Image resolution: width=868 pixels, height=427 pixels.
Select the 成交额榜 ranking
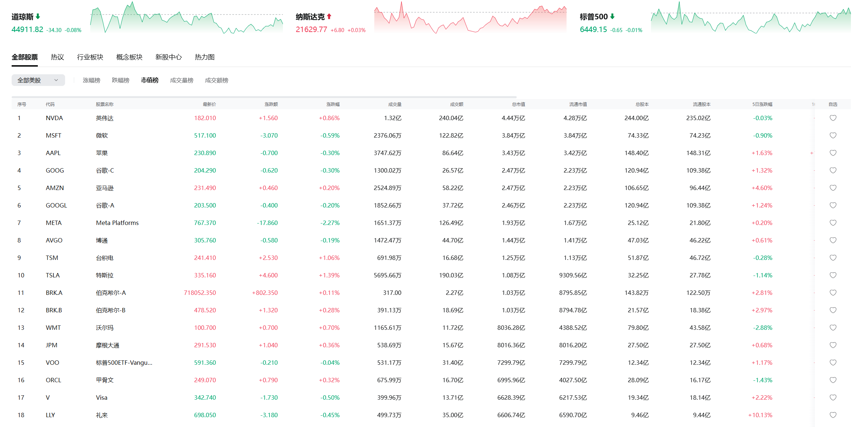(217, 80)
